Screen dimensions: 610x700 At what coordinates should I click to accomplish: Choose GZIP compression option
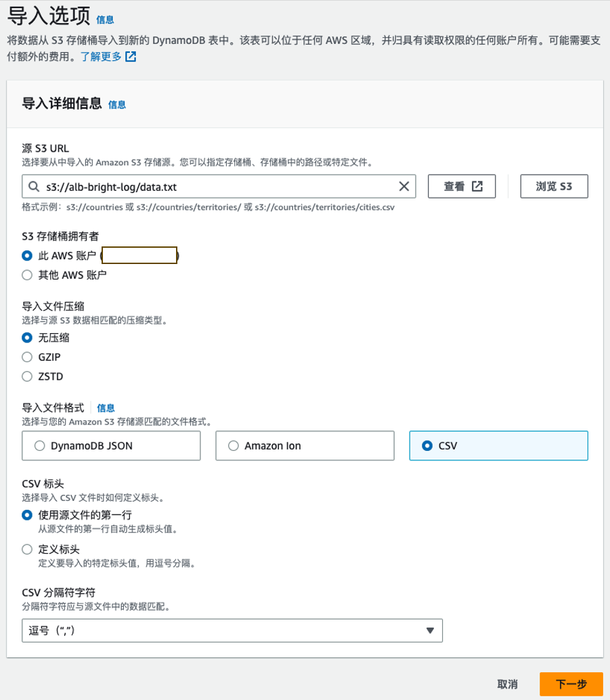click(27, 357)
